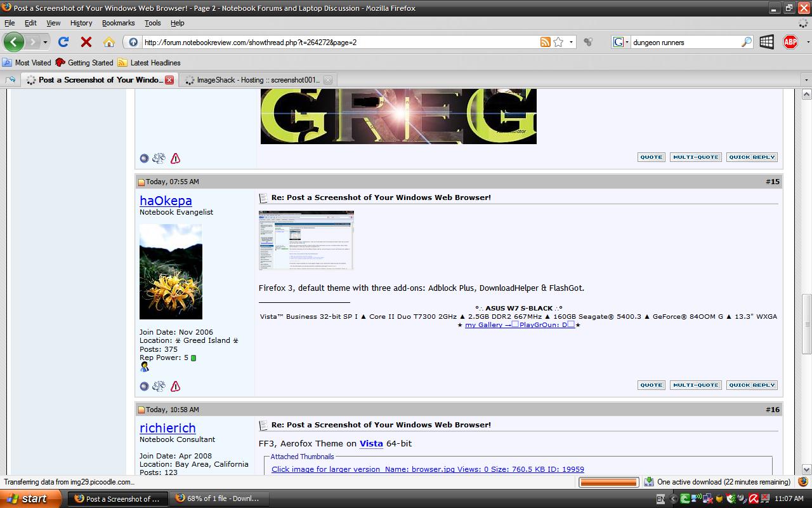Open the address bar history dropdown
Viewport: 812px width, 508px height.
[x=571, y=42]
